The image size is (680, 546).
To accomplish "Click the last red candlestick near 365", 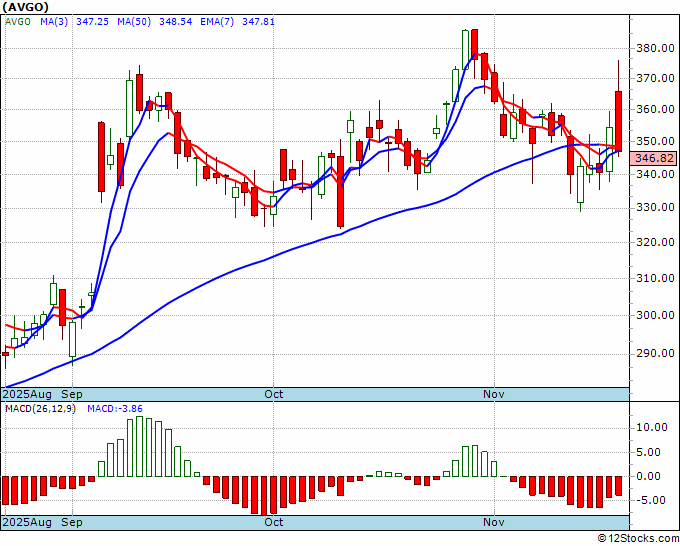I will 619,121.
